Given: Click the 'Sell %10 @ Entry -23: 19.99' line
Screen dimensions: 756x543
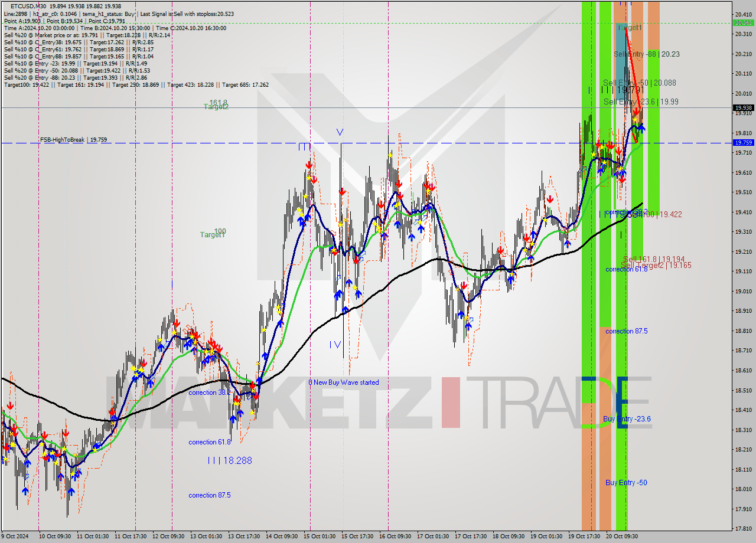Looking at the screenshot, I should click(75, 63).
